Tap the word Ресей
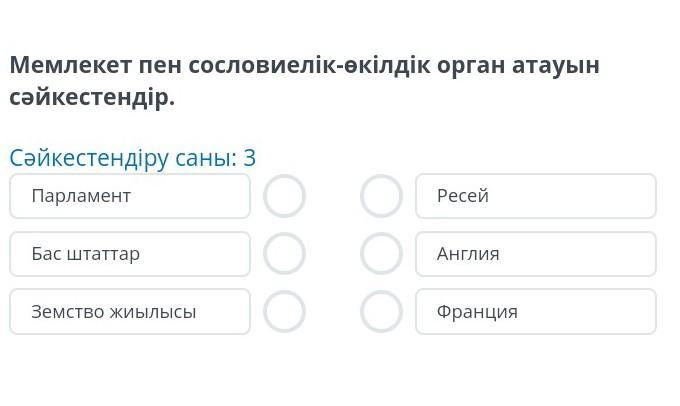The height and width of the screenshot is (406, 680). point(462,196)
